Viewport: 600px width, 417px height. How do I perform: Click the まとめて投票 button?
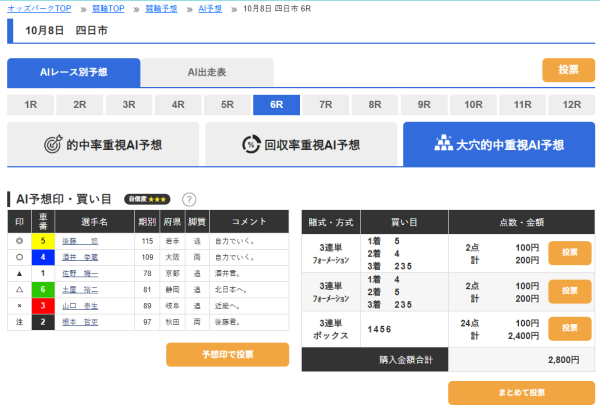[x=521, y=393]
